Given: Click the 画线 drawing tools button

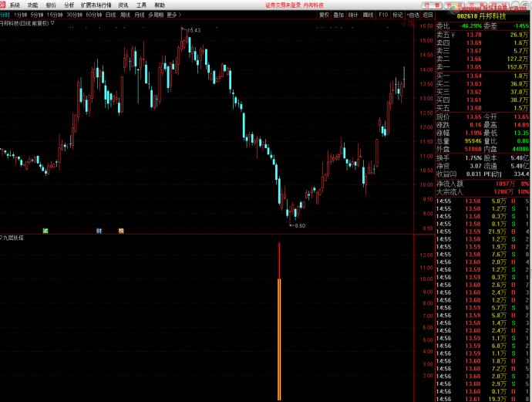Looking at the screenshot, I should tap(368, 15).
